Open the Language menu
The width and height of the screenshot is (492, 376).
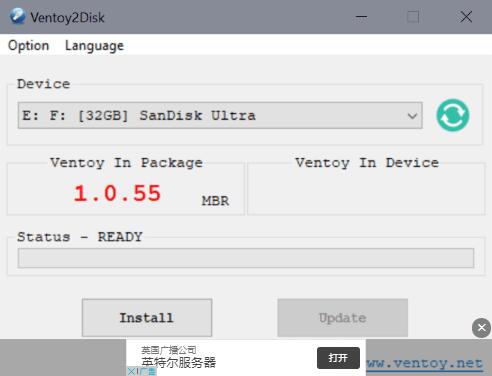pyautogui.click(x=94, y=46)
